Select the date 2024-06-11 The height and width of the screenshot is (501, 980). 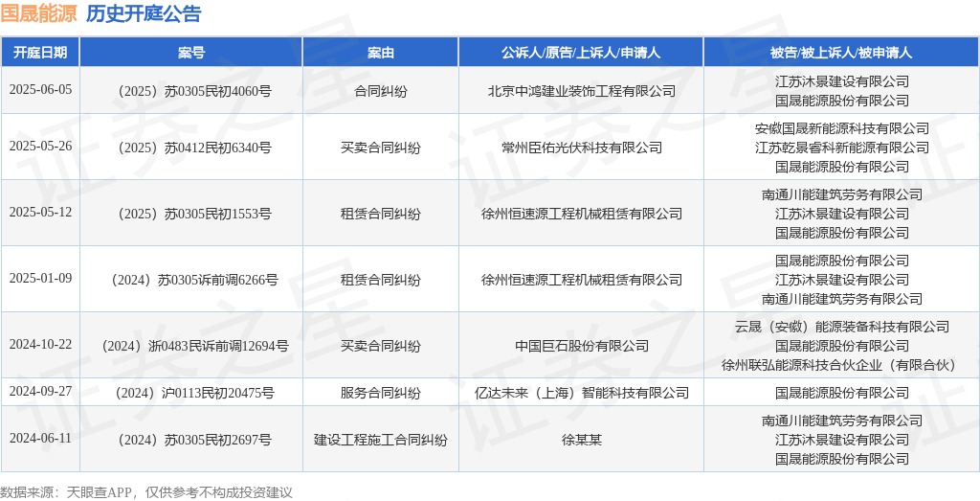(x=40, y=438)
